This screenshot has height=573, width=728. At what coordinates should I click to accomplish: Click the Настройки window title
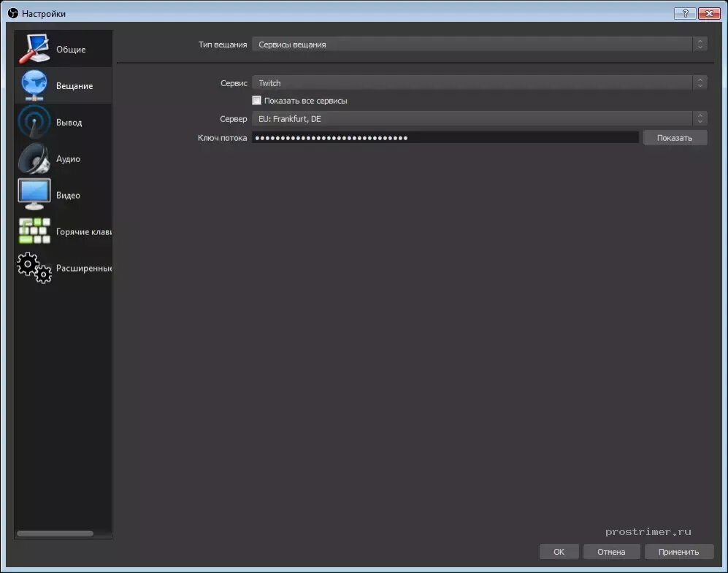click(44, 14)
